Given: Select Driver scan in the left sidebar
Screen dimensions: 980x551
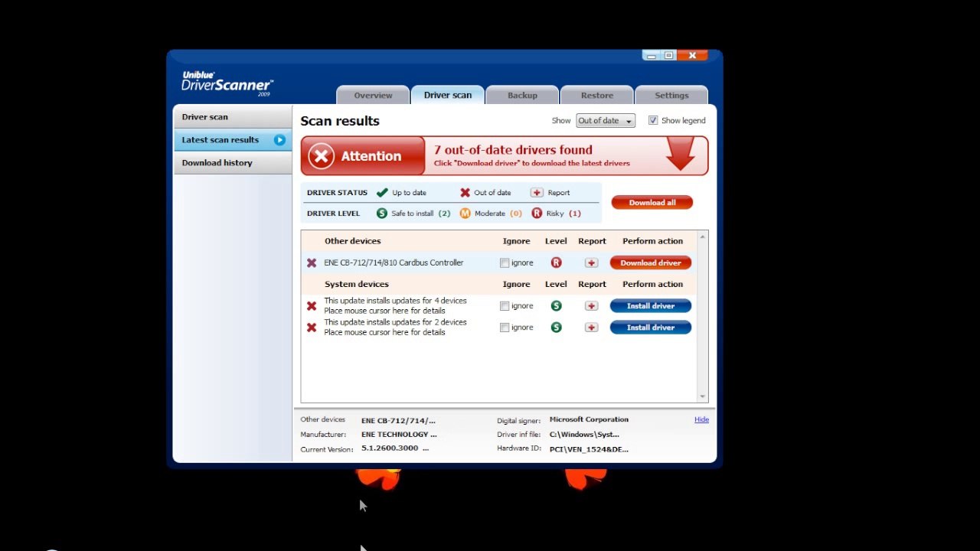Looking at the screenshot, I should (233, 117).
